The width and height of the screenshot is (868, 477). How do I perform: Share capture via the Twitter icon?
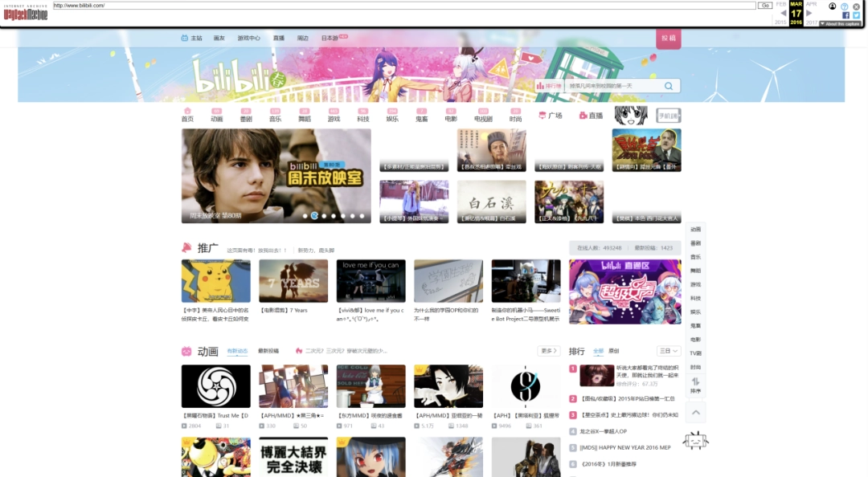click(856, 15)
